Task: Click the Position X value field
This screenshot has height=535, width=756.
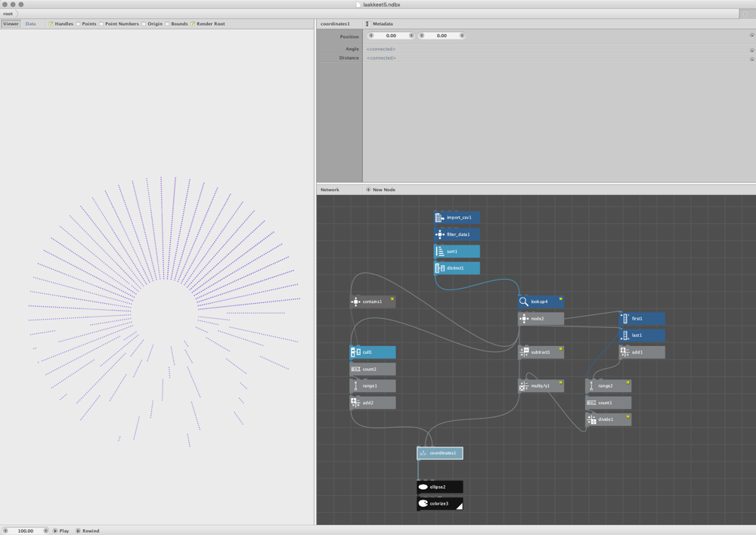Action: 391,36
